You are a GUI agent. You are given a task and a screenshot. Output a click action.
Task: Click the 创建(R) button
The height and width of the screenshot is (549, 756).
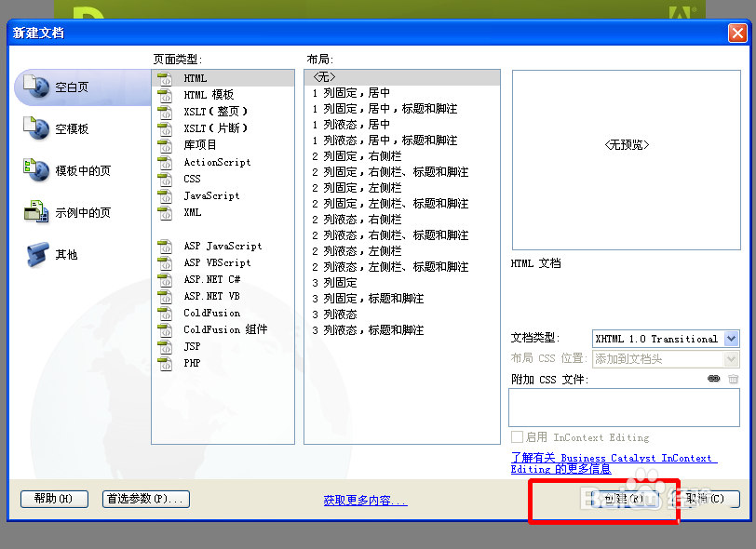pyautogui.click(x=624, y=499)
